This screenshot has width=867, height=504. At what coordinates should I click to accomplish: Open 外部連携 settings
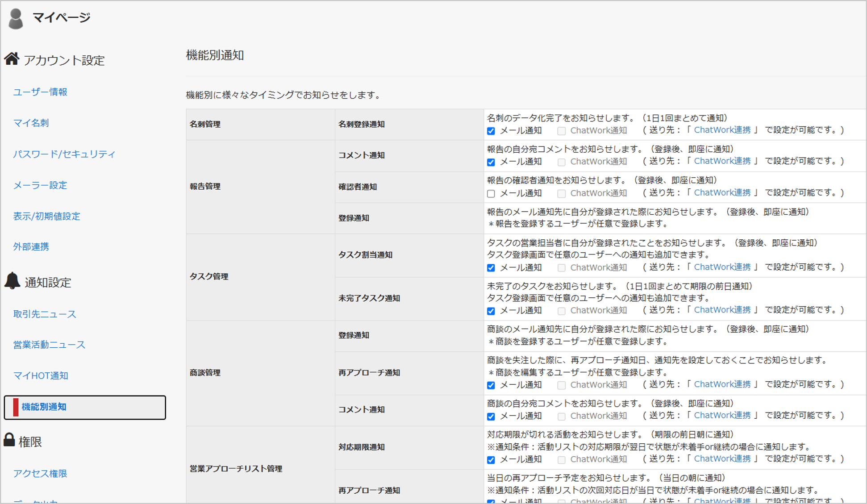(x=31, y=246)
